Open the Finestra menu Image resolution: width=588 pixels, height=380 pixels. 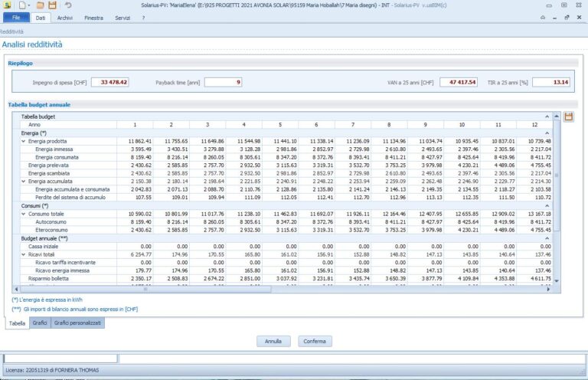pos(93,18)
